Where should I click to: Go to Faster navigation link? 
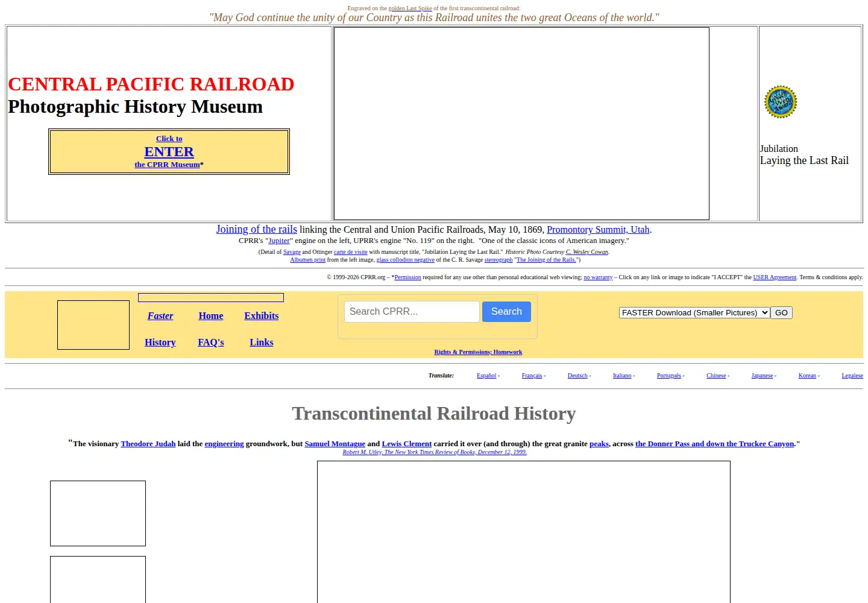click(160, 316)
